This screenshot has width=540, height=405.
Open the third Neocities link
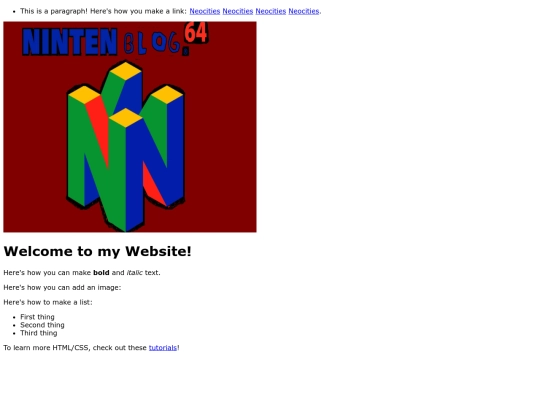[271, 11]
